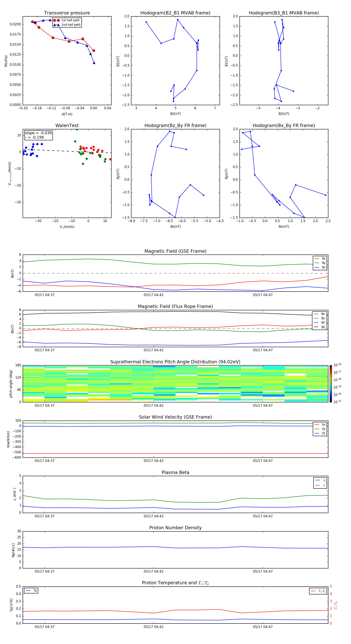The height and width of the screenshot is (644, 351).
Task: Click the Te/Tp legend box
Action: pyautogui.click(x=318, y=591)
